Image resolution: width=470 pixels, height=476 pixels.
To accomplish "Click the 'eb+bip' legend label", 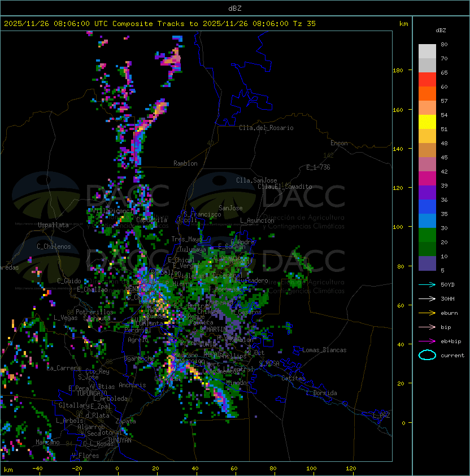I will pyautogui.click(x=451, y=341).
